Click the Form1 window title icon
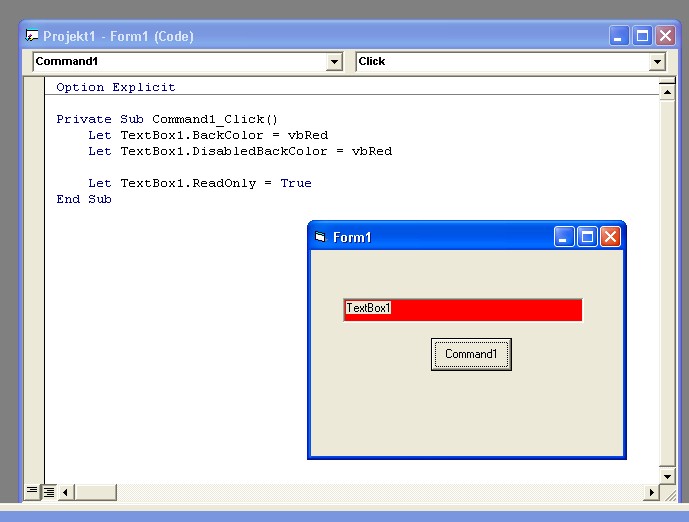Viewport: 689px width, 522px height. (320, 237)
